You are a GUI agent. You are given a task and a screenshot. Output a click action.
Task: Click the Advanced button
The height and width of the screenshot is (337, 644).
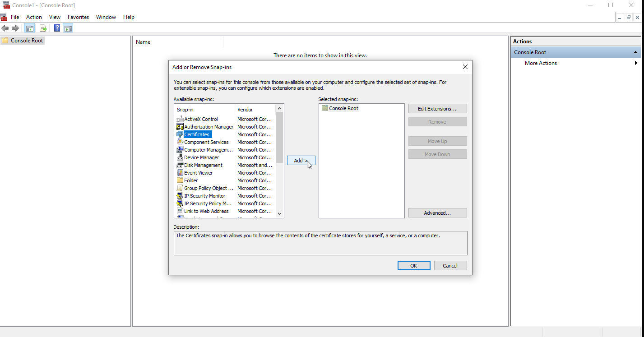pyautogui.click(x=437, y=213)
